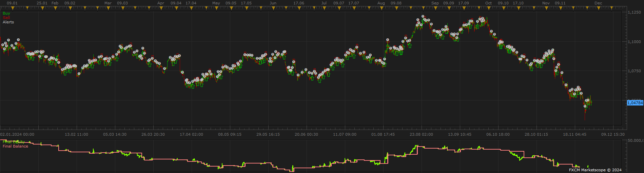Click the 13.02 11:00 time axis label

[76, 134]
